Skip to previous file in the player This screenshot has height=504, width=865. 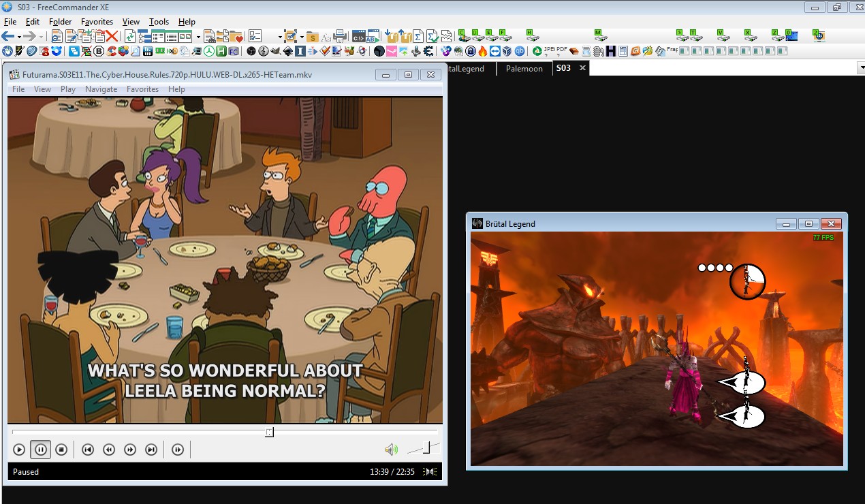[87, 450]
